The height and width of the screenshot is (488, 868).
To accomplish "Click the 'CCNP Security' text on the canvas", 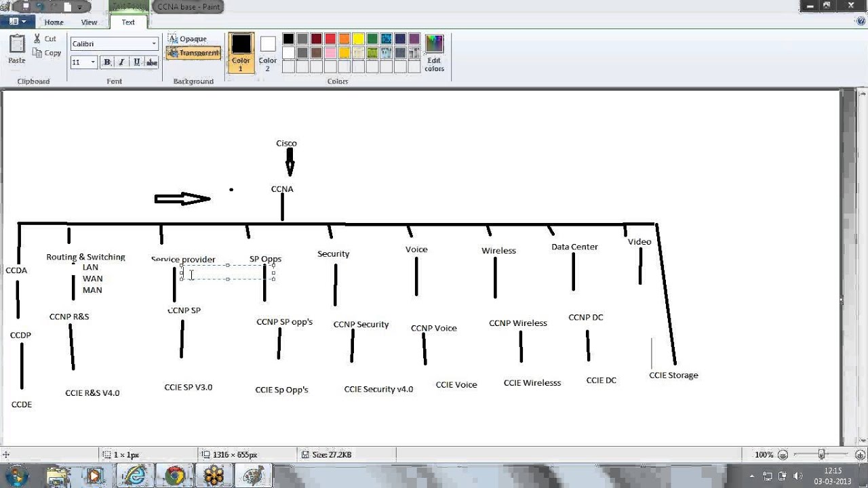I will point(361,325).
